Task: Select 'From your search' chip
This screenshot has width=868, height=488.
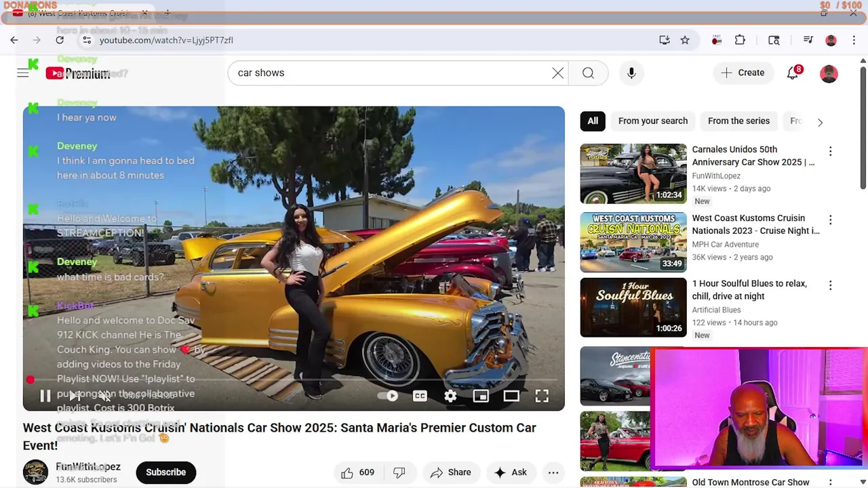Action: tap(653, 121)
